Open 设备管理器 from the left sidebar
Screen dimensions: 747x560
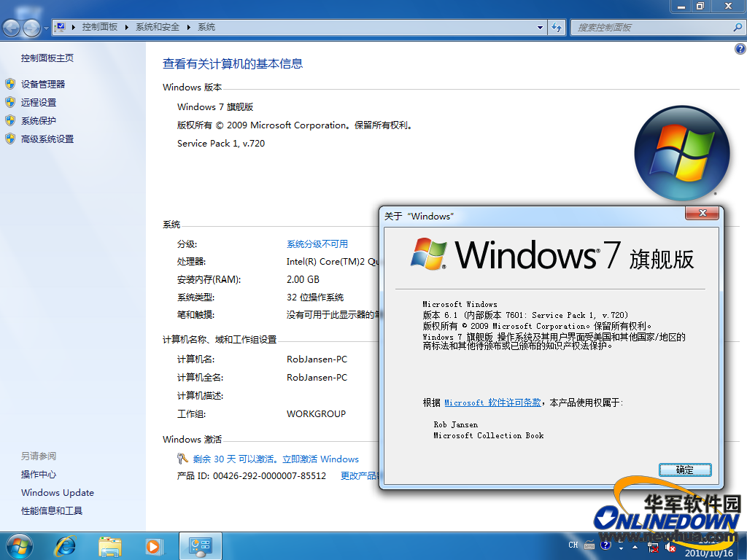point(43,84)
